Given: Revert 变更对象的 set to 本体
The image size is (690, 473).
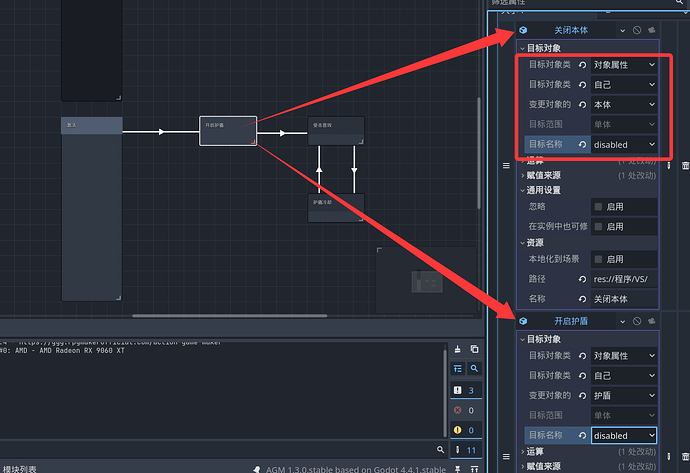Looking at the screenshot, I should pyautogui.click(x=582, y=105).
